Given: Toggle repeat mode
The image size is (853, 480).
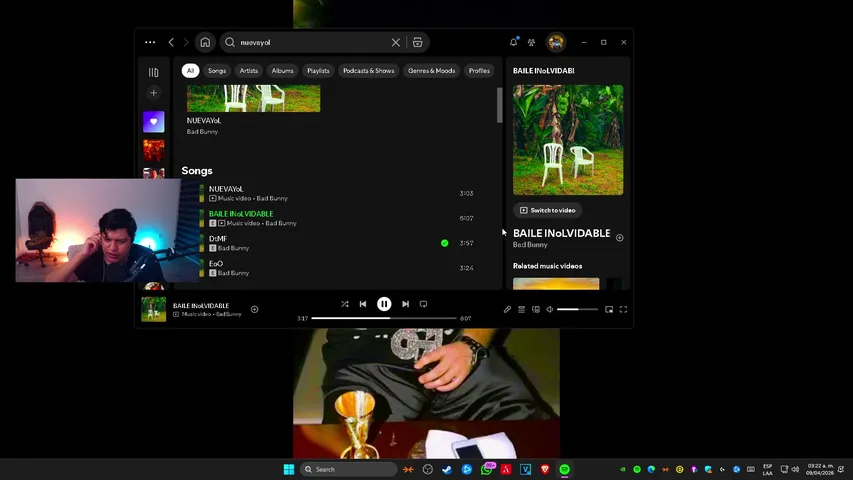Looking at the screenshot, I should [423, 304].
